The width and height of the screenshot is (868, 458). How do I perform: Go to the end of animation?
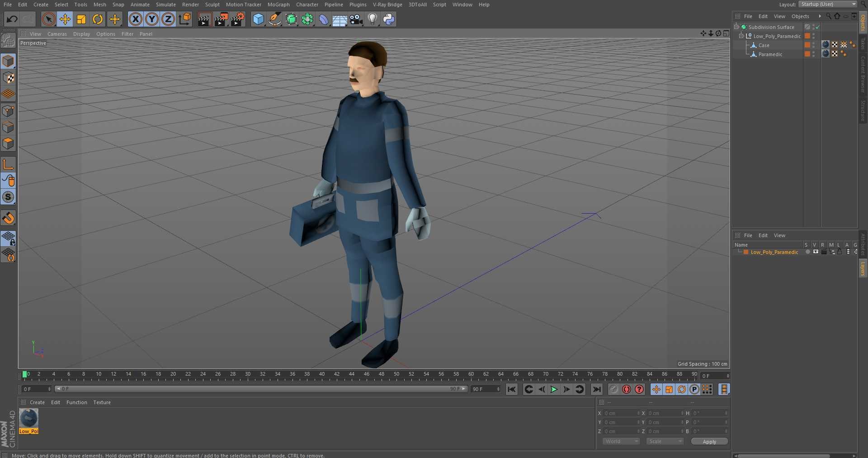[x=597, y=389]
